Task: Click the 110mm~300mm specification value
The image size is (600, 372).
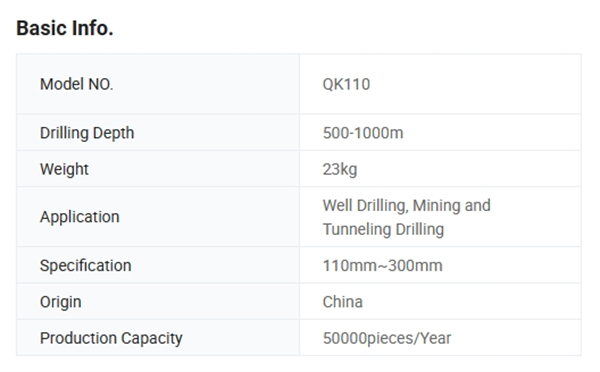Action: pos(382,265)
